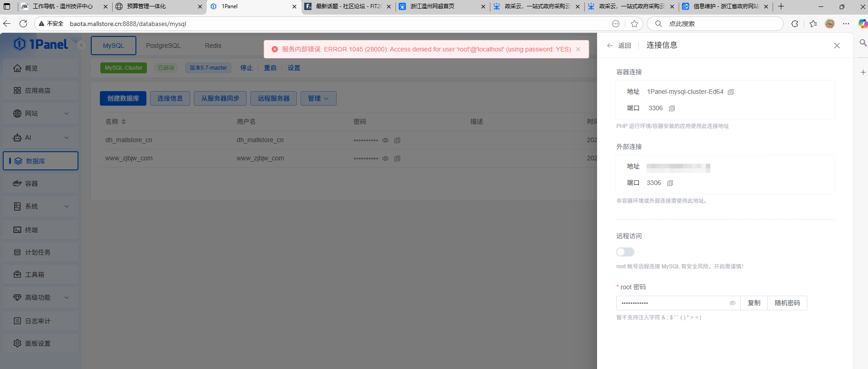The image size is (868, 369).
Task: Switch to 预算管理一体化 browser tab
Action: 158,6
